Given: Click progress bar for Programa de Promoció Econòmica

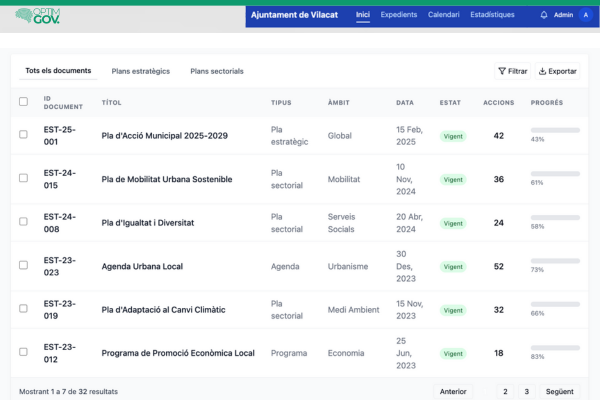Looking at the screenshot, I should (x=555, y=347).
